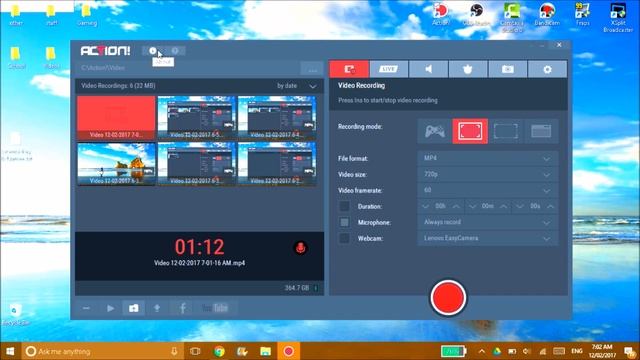Image resolution: width=640 pixels, height=360 pixels.
Task: Open Fraps desktop shortcut
Action: pos(582,14)
